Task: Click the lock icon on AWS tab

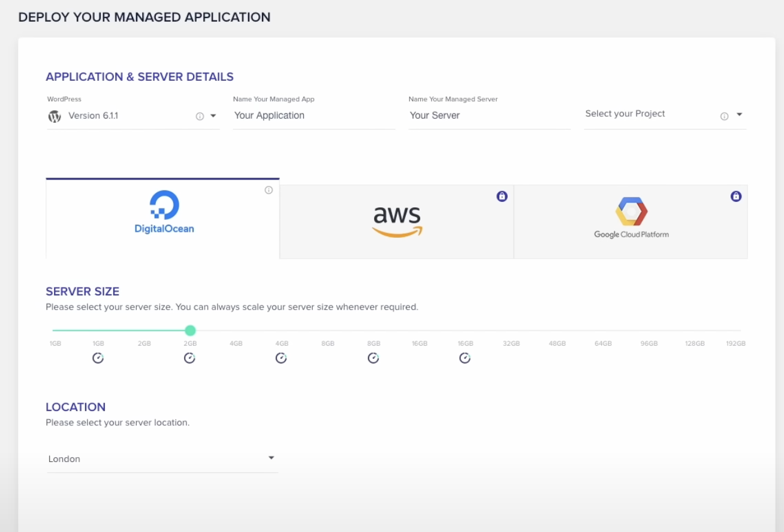Action: point(502,196)
